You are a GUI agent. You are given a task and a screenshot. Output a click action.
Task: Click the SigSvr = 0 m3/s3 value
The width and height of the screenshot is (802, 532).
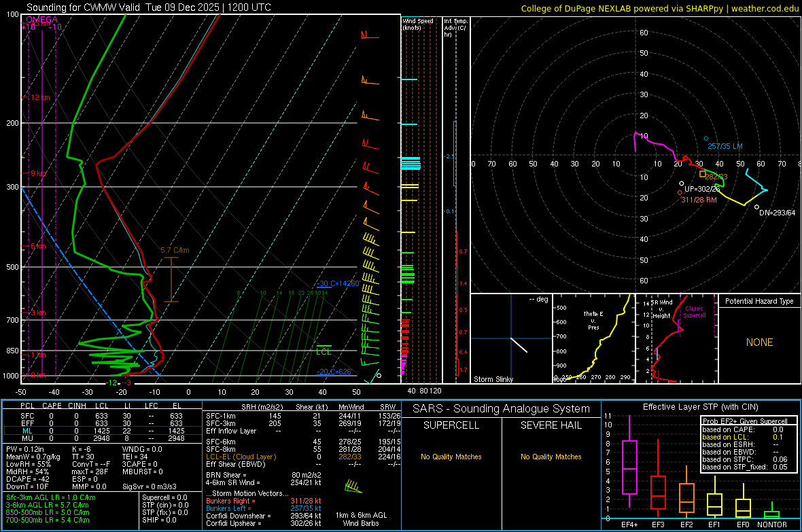pyautogui.click(x=150, y=486)
